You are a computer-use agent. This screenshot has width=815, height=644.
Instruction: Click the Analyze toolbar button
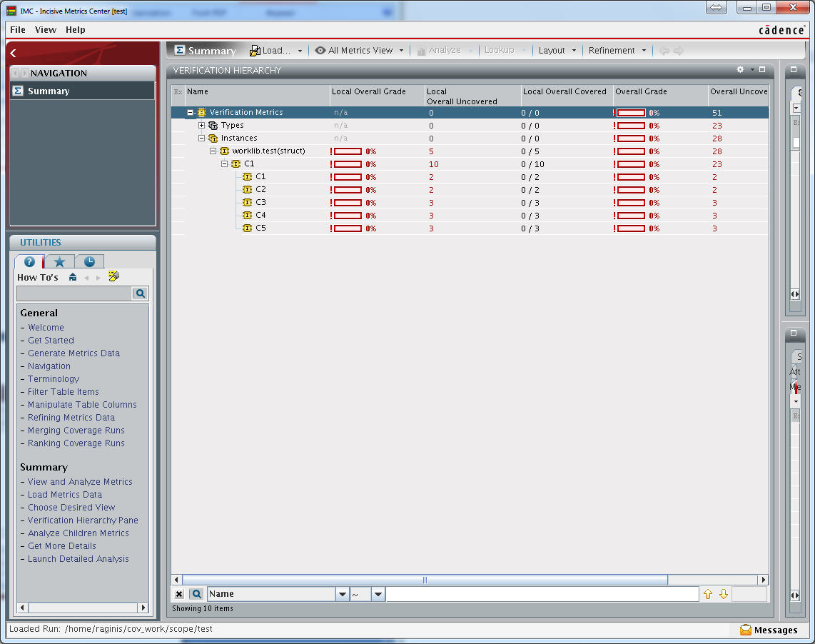[x=445, y=51]
